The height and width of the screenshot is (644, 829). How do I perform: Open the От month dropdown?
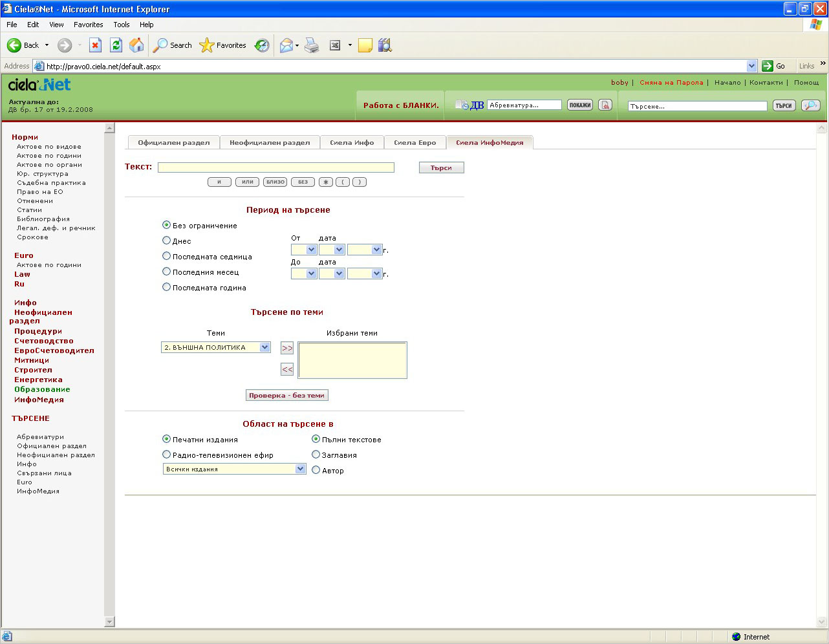(332, 250)
